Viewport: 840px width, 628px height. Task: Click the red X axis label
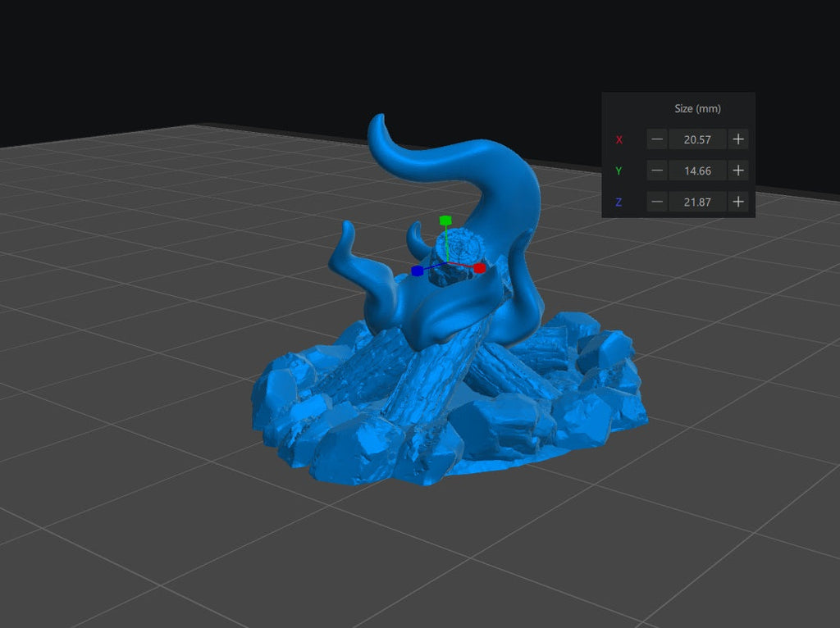[619, 140]
